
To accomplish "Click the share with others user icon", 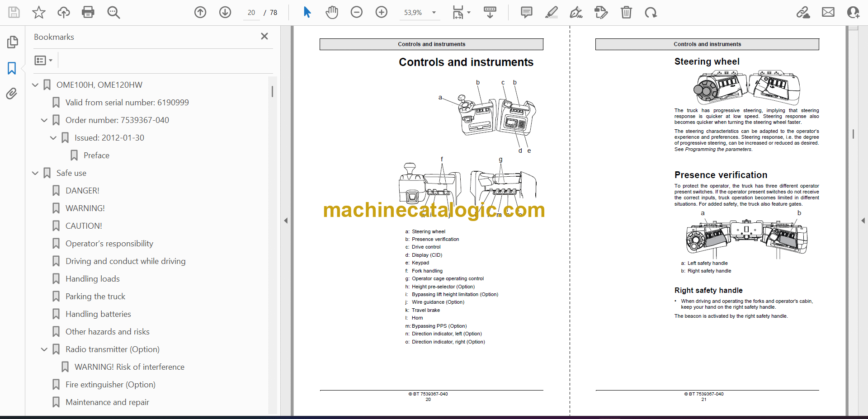I will click(853, 12).
